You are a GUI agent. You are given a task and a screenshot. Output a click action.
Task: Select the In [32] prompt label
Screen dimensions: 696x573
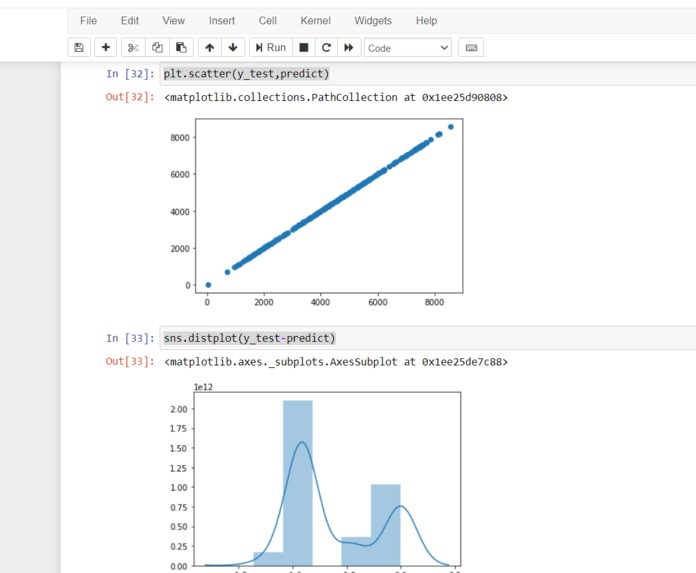point(130,74)
